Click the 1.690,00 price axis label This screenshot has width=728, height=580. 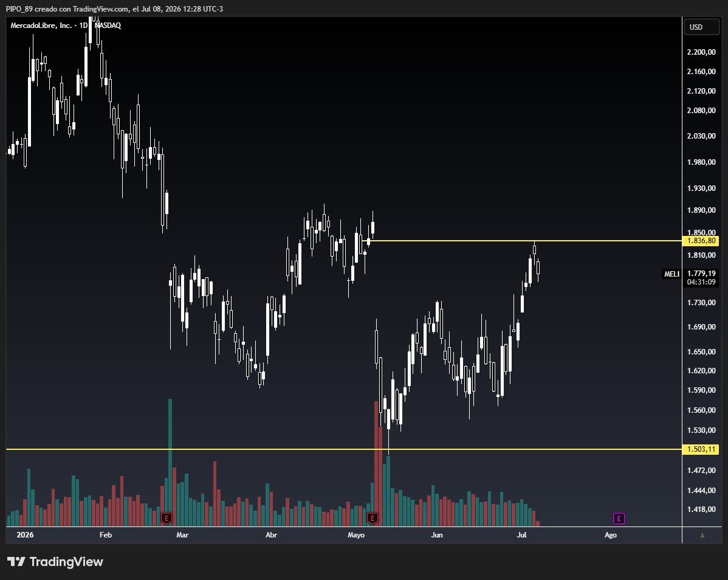click(x=701, y=327)
